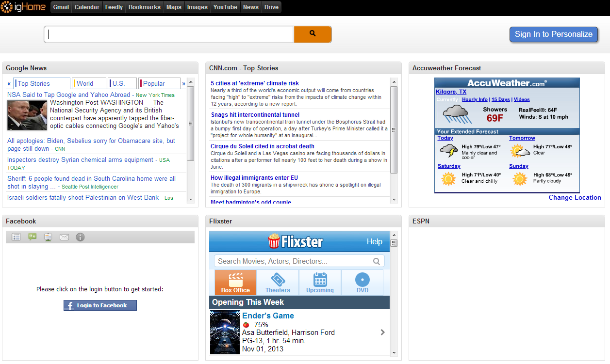This screenshot has width=610, height=364.
Task: Focus the igHome main search box
Action: pyautogui.click(x=169, y=34)
